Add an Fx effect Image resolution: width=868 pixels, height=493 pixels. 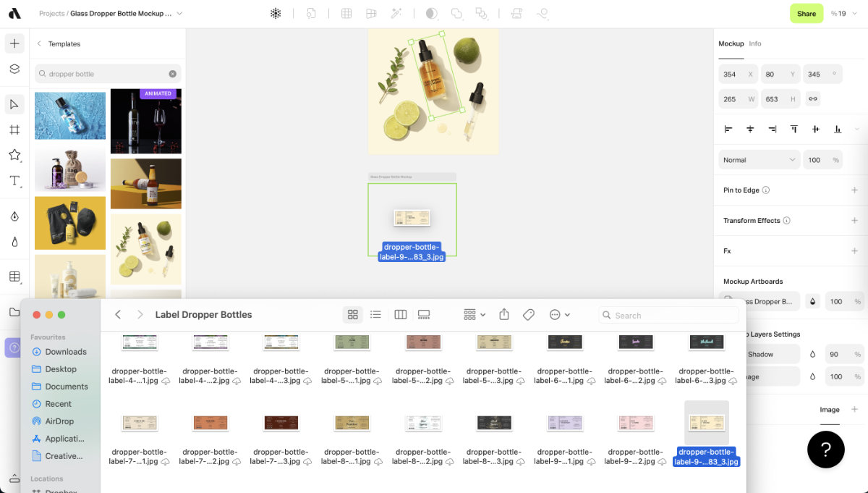click(x=854, y=250)
